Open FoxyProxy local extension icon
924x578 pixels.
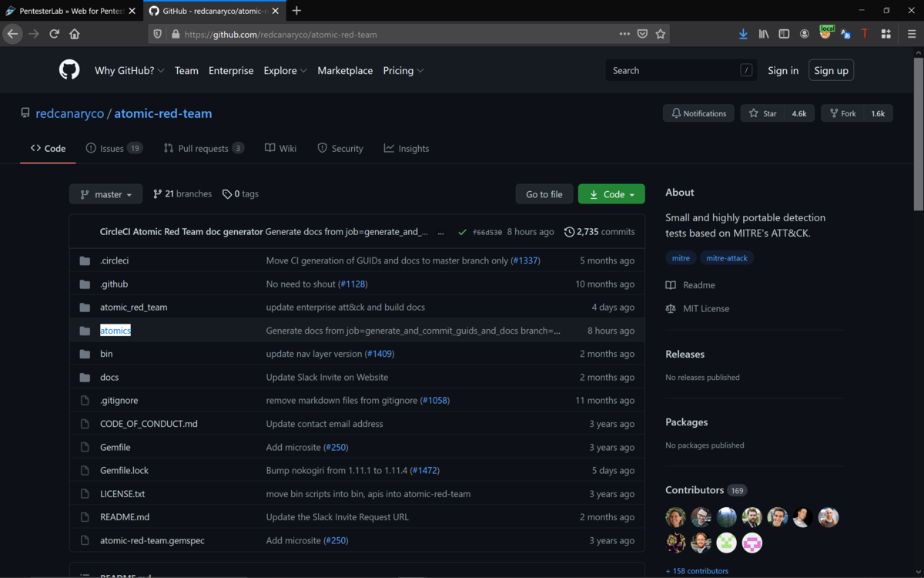point(826,32)
